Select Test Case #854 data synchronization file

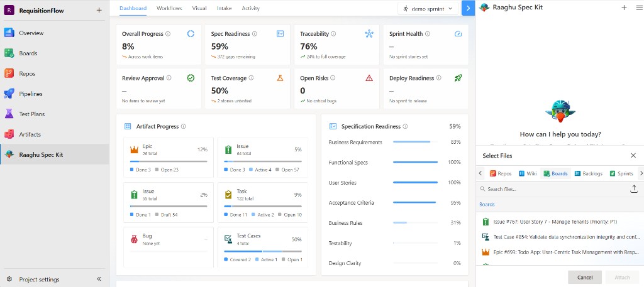560,237
